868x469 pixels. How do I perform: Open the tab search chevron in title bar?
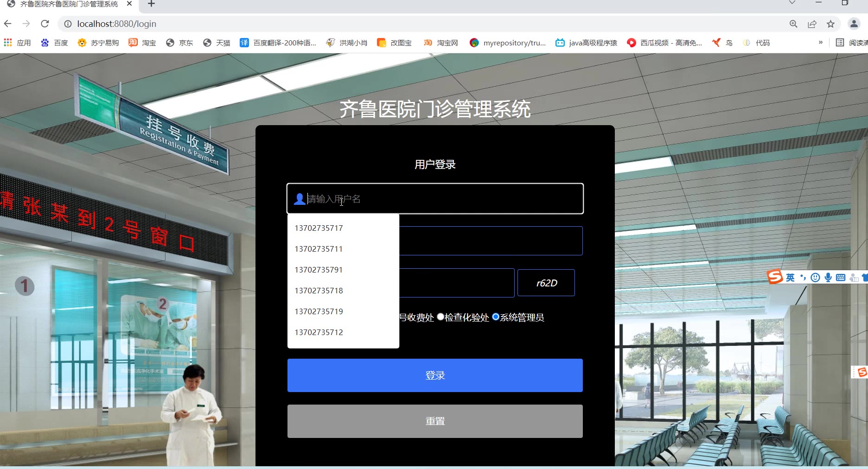pos(792,3)
